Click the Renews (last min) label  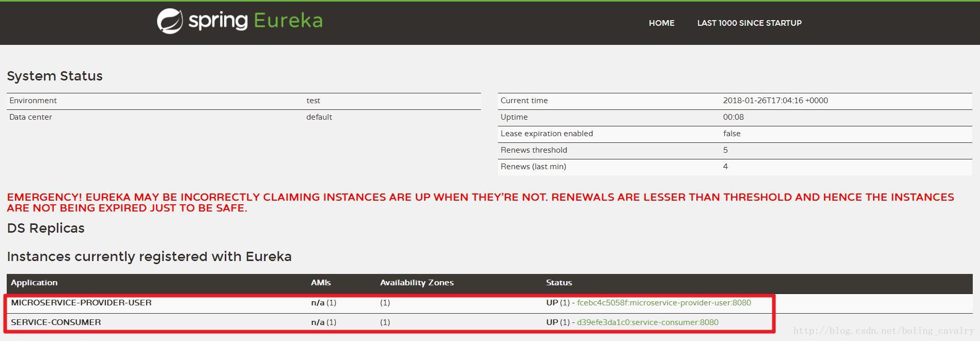(x=533, y=167)
